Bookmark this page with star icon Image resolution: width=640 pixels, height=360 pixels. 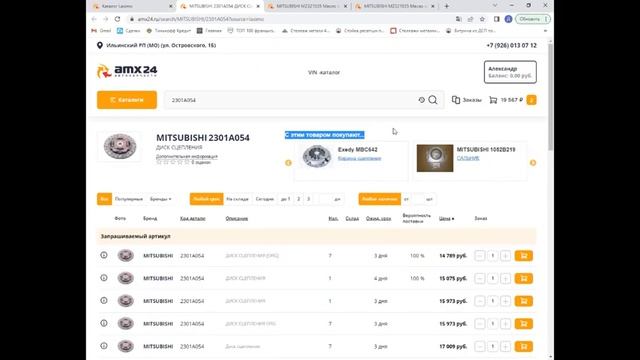point(482,19)
